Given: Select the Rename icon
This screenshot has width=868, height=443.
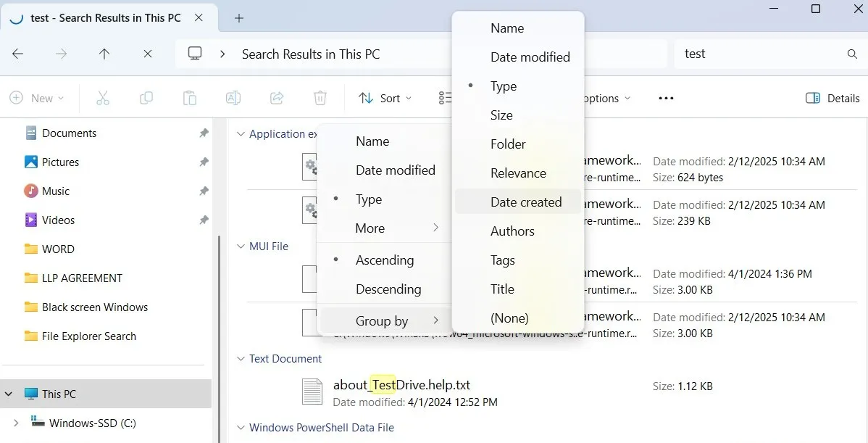Looking at the screenshot, I should click(233, 97).
